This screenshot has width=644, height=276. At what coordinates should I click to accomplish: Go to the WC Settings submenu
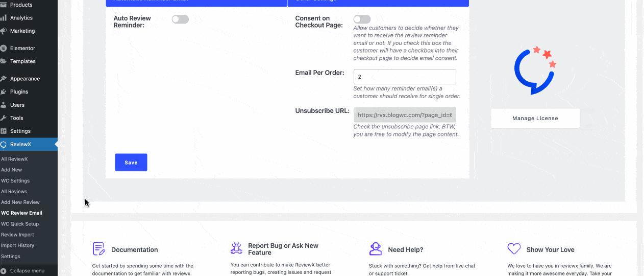point(15,180)
